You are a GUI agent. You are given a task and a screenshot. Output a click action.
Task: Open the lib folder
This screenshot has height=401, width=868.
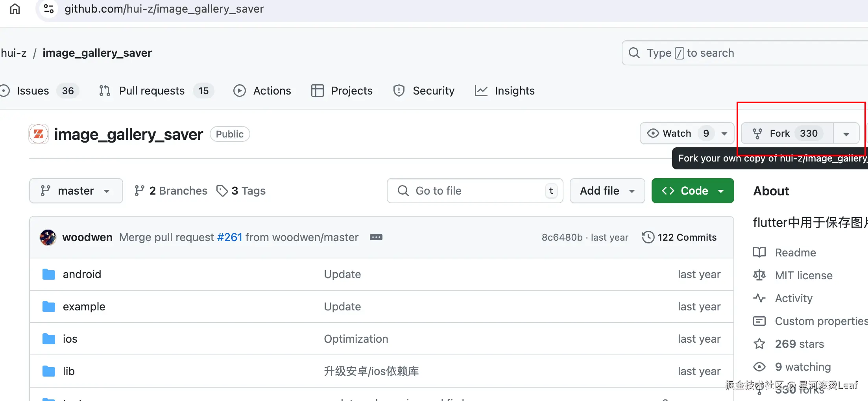pyautogui.click(x=69, y=371)
